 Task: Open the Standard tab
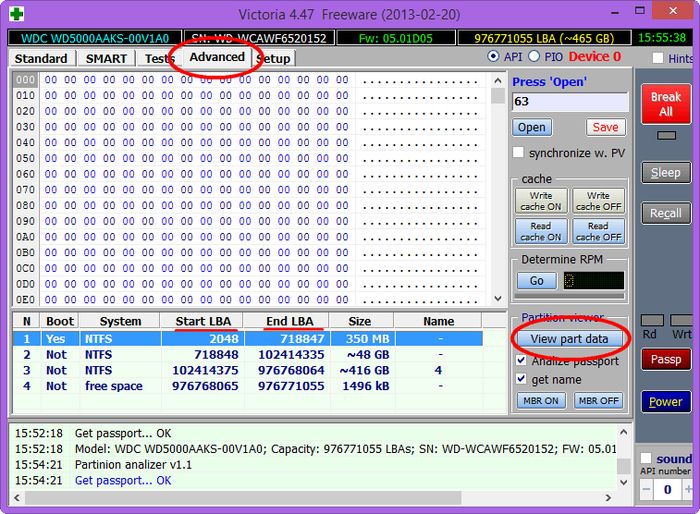pyautogui.click(x=41, y=59)
